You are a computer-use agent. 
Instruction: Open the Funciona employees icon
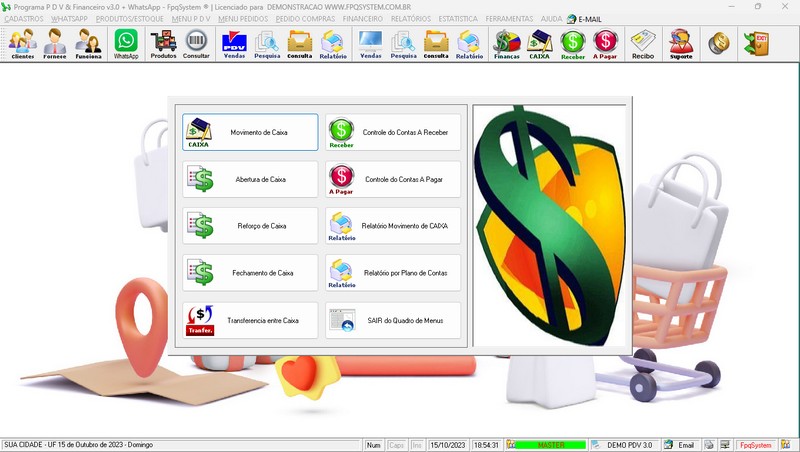point(88,44)
